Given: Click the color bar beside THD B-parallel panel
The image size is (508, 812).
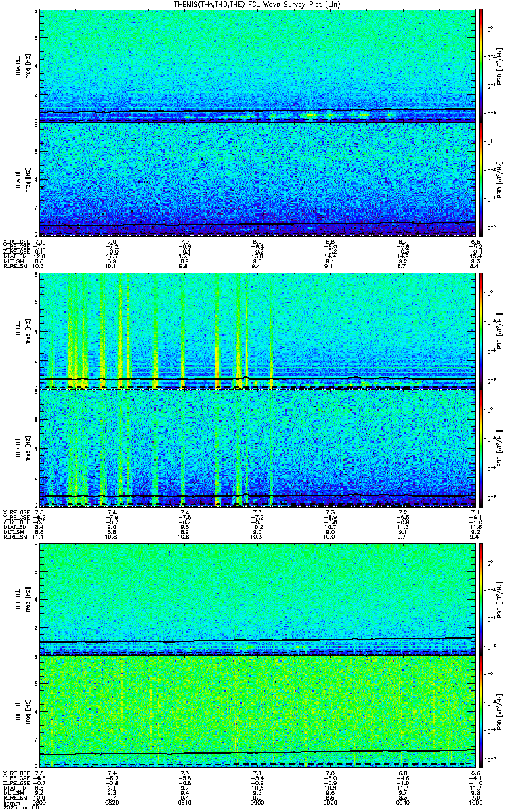Looking at the screenshot, I should (482, 448).
